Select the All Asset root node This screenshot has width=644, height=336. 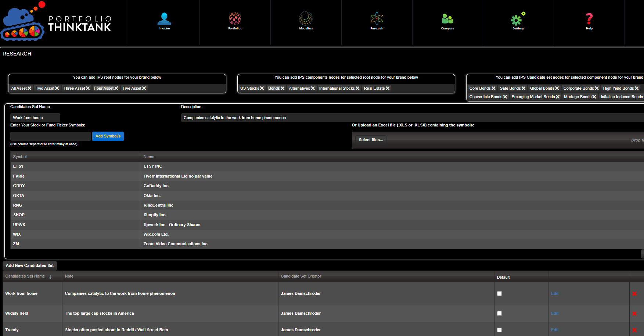[19, 88]
